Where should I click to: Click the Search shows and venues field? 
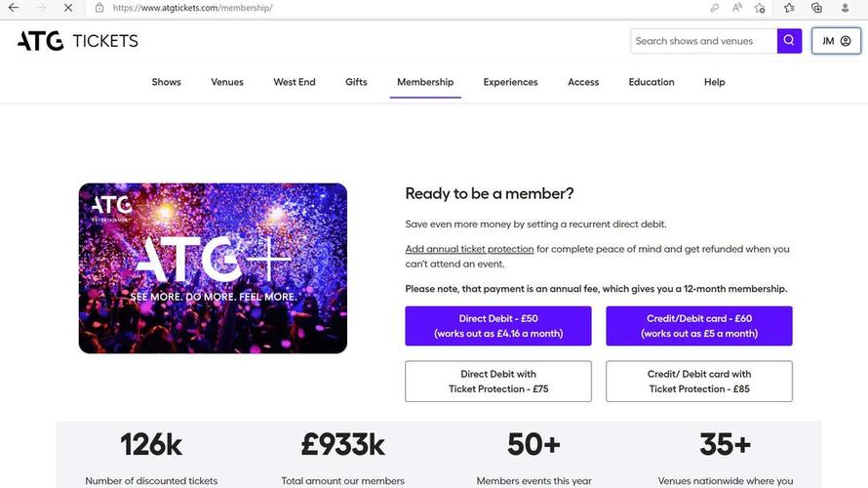click(703, 41)
